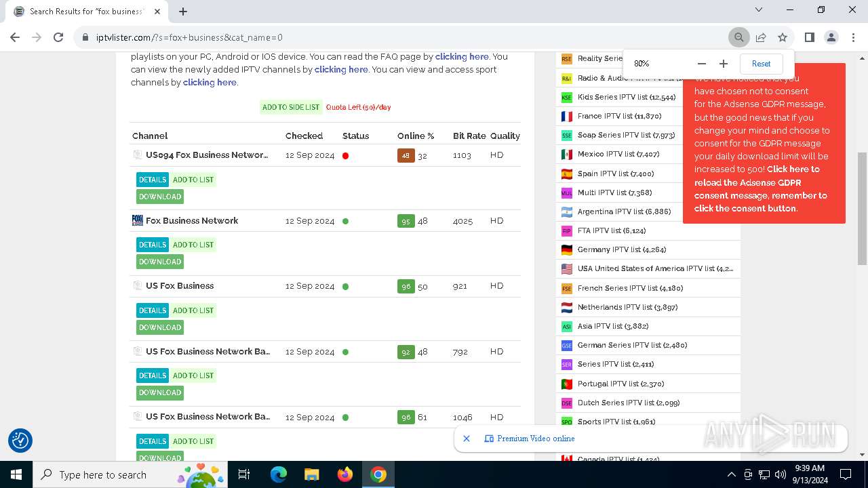Image resolution: width=868 pixels, height=488 pixels.
Task: Open the Chrome profile avatar
Action: click(x=831, y=37)
